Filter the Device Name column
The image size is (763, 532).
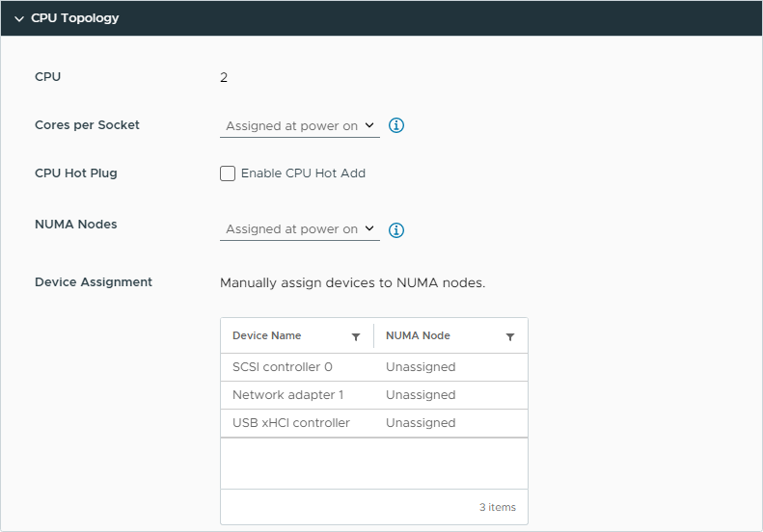tap(356, 336)
